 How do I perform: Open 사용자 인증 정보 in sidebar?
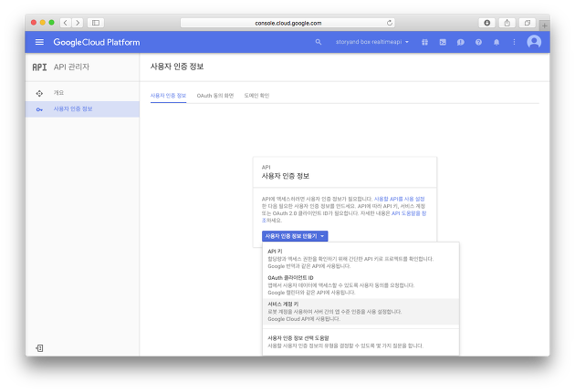click(82, 109)
